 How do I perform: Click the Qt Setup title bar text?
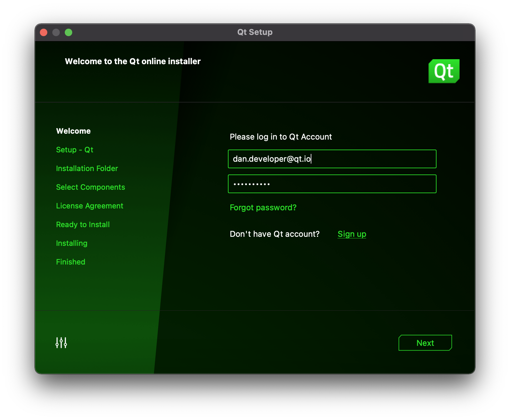255,32
